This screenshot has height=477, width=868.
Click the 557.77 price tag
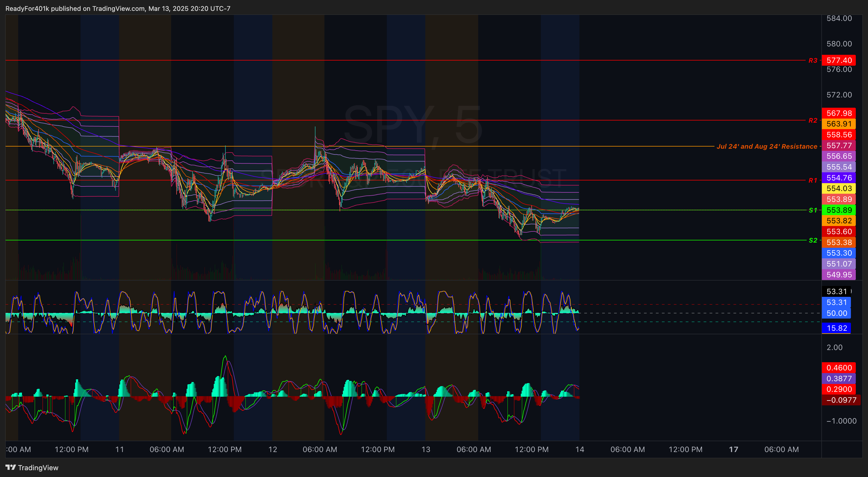pos(839,145)
